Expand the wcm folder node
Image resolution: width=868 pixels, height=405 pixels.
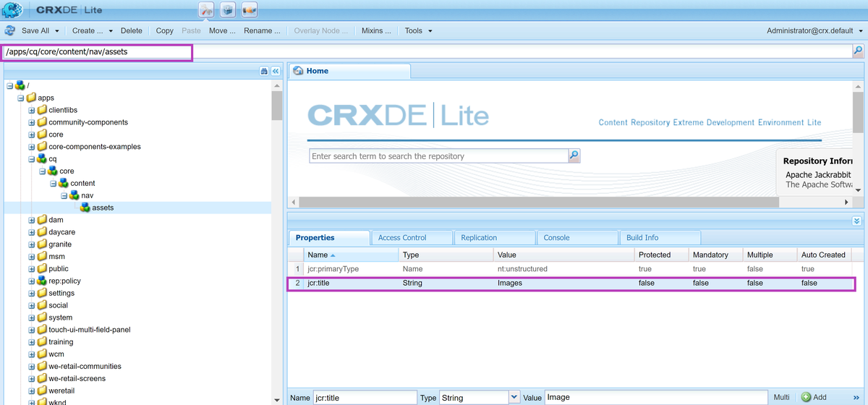(x=32, y=354)
